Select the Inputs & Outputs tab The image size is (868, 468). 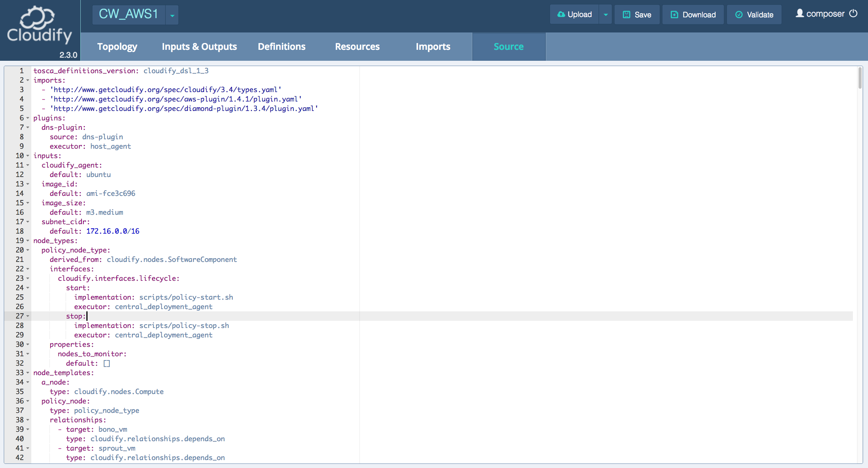[199, 47]
